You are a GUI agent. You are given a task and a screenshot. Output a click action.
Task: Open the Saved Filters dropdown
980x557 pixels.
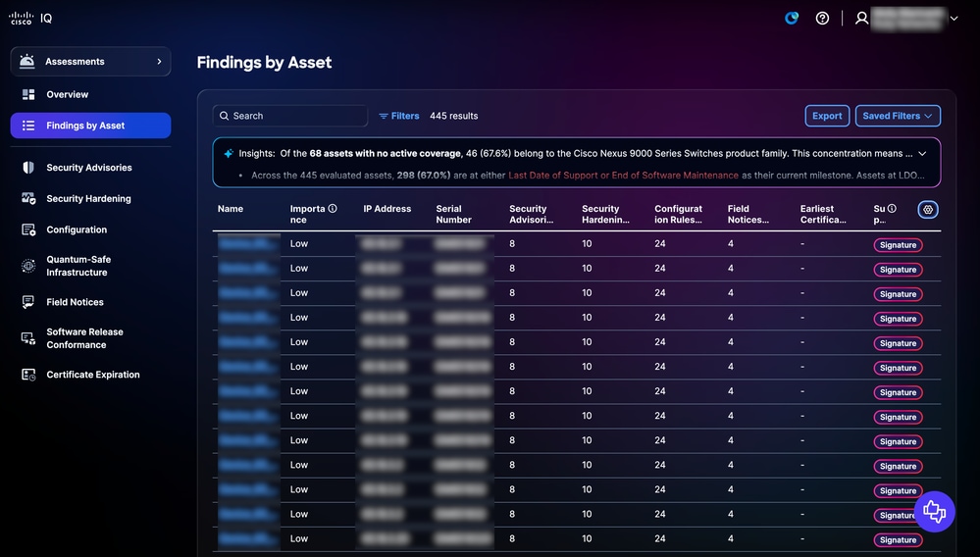898,116
